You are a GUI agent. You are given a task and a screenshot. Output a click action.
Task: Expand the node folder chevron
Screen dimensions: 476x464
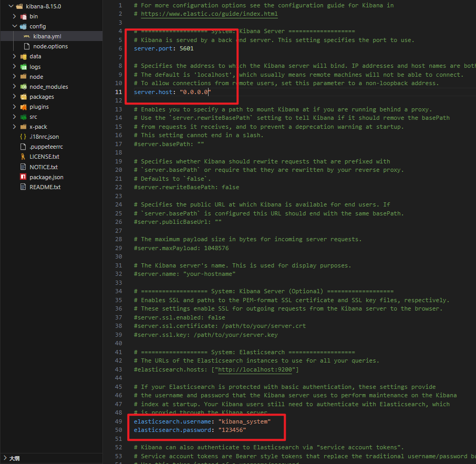[14, 76]
